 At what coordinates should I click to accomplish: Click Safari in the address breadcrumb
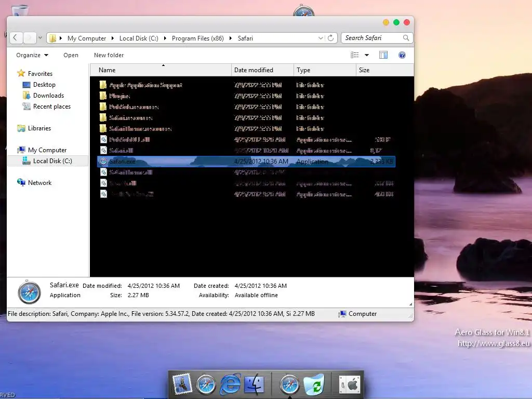[x=245, y=38]
